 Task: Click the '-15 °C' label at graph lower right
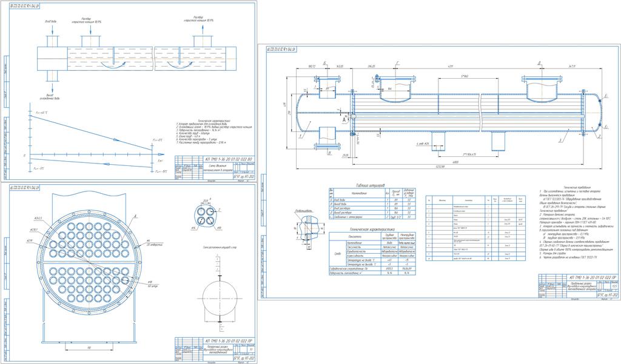(161, 171)
